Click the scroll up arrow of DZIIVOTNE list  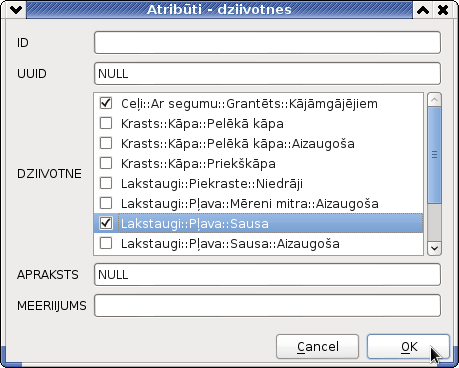(x=434, y=100)
